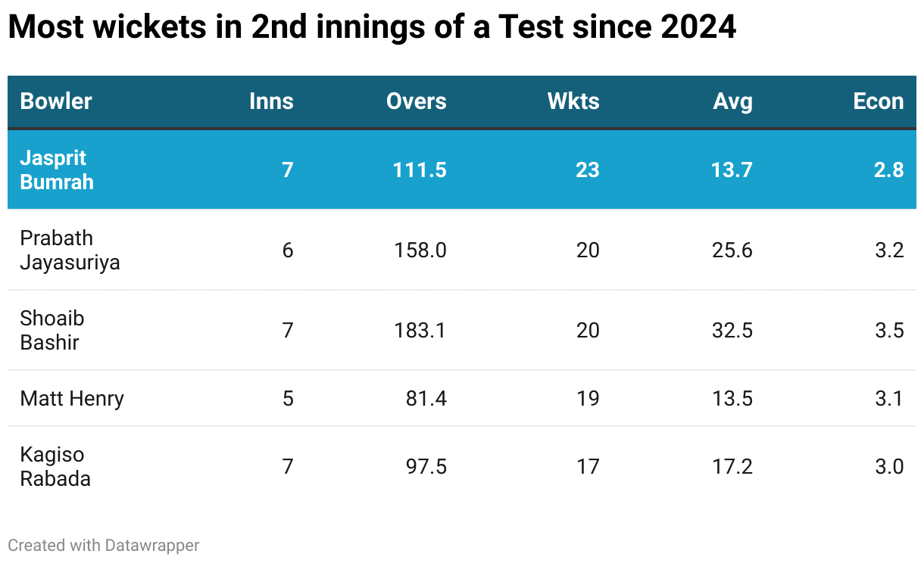This screenshot has width=924, height=563.
Task: Select Bashir's 183.1 overs value
Action: [x=420, y=330]
